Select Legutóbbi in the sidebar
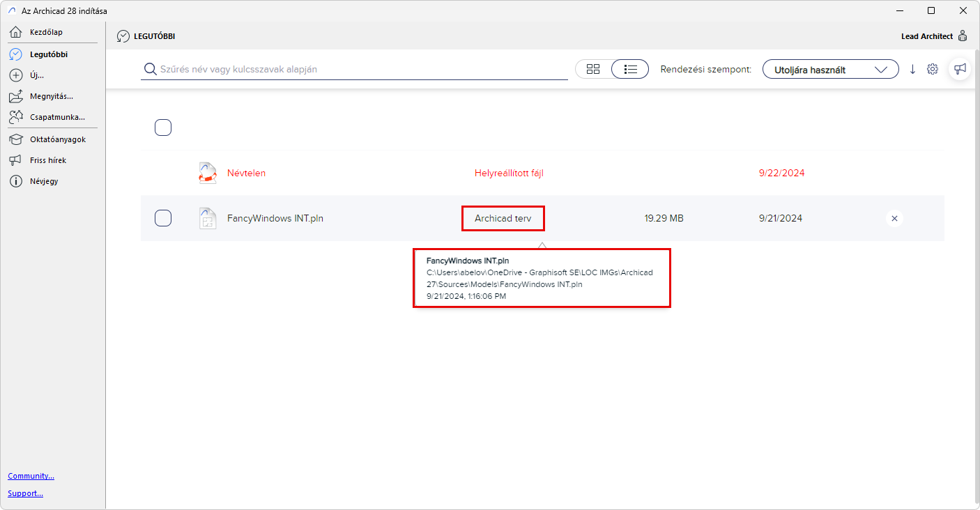This screenshot has height=510, width=980. click(49, 54)
